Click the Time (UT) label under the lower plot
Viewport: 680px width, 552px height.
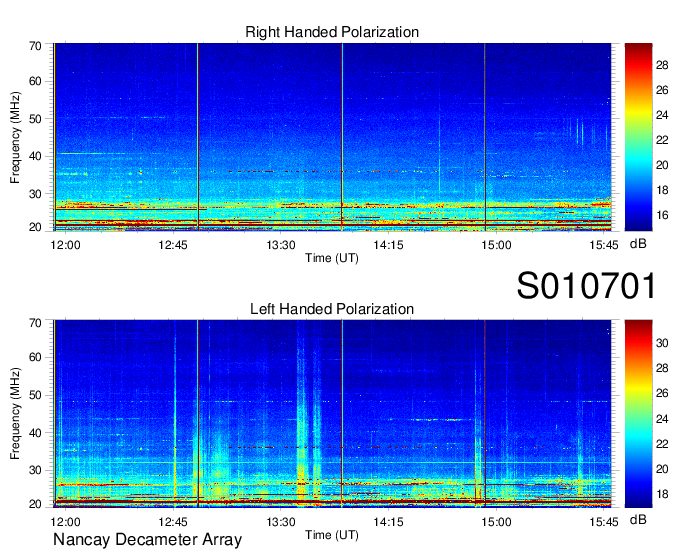332,535
